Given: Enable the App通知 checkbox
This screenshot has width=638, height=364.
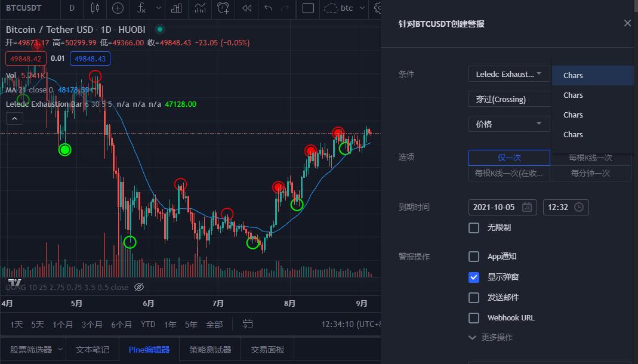Looking at the screenshot, I should pyautogui.click(x=474, y=256).
